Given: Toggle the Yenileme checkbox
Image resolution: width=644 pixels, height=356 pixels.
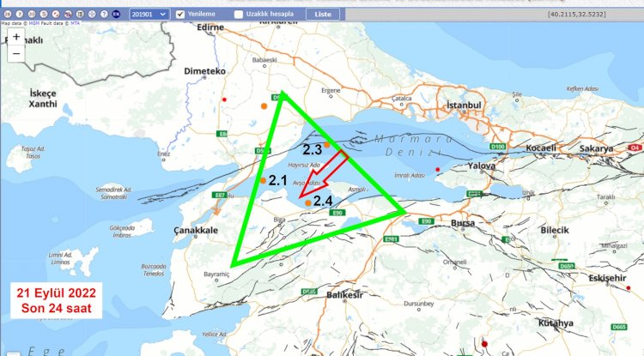Looking at the screenshot, I should 180,15.
